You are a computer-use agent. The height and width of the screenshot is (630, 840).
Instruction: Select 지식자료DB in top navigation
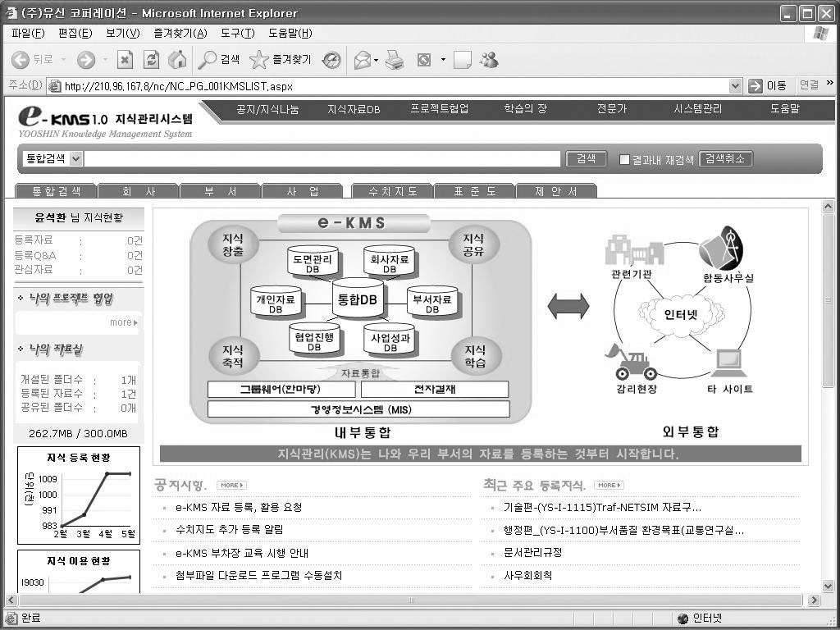(x=354, y=109)
